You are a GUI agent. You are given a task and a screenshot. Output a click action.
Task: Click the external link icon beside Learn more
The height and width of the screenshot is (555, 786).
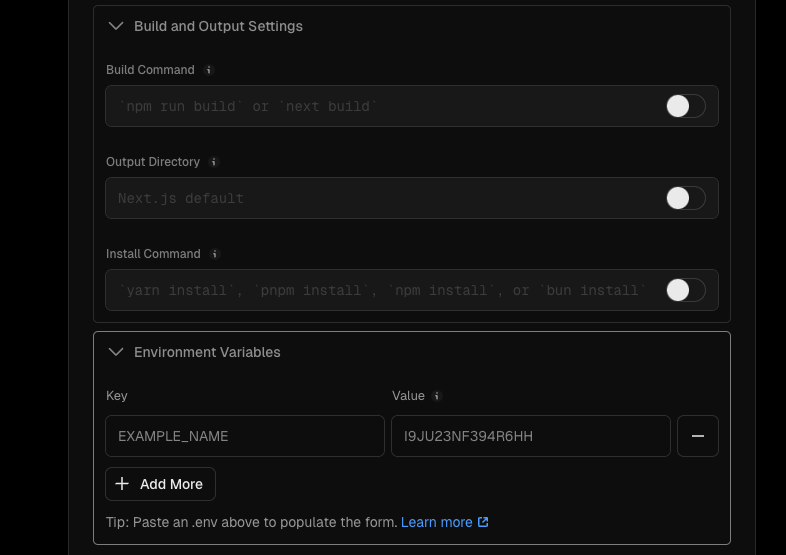[x=483, y=522]
